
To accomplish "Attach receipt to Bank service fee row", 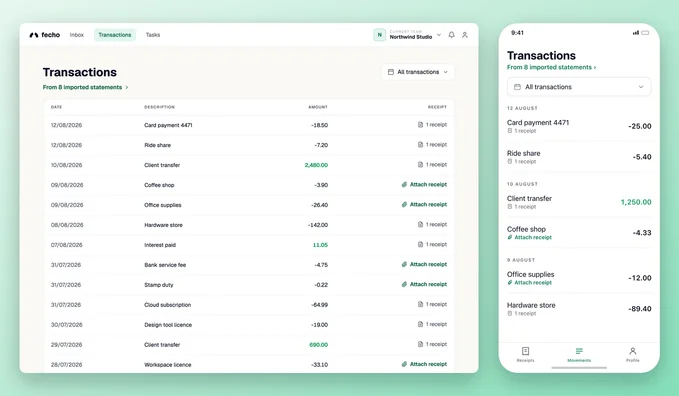I will 424,264.
